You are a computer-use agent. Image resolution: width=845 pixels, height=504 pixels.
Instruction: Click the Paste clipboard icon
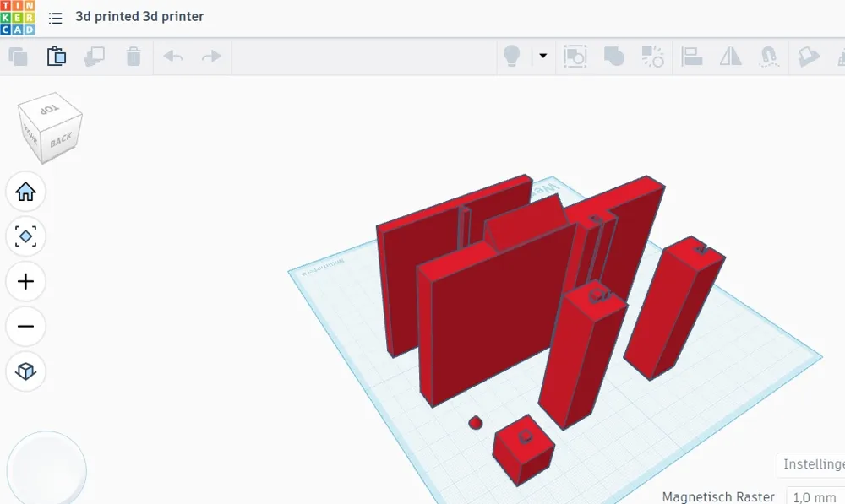57,56
